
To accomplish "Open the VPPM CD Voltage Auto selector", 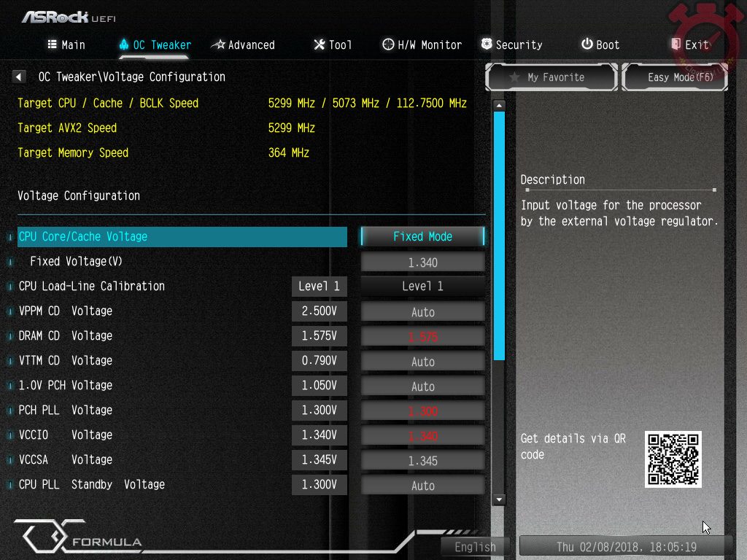I will [x=422, y=311].
